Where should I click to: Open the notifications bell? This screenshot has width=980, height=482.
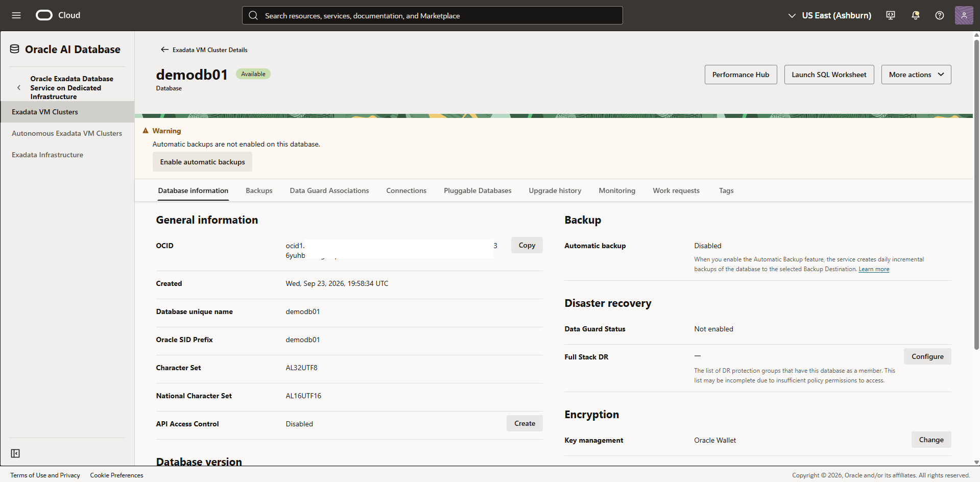click(916, 15)
